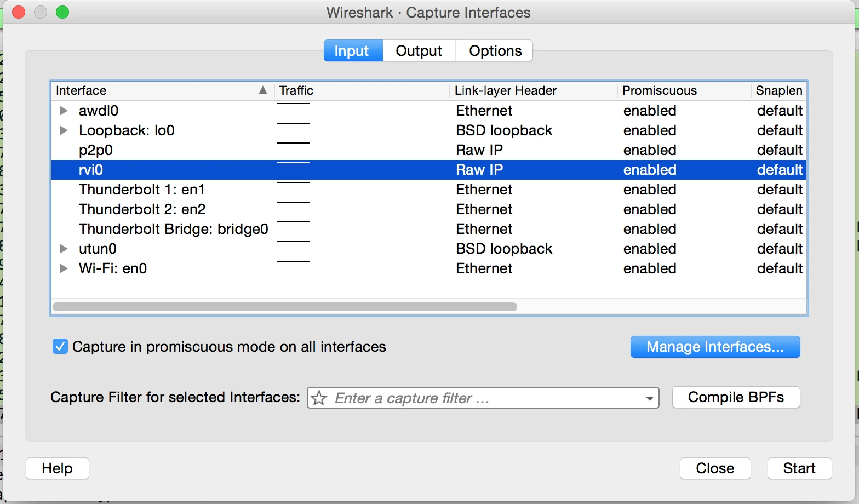Screen dimensions: 859x504
Task: Click Ethernet link-layer cell for Wi-Fi: en0
Action: 484,268
